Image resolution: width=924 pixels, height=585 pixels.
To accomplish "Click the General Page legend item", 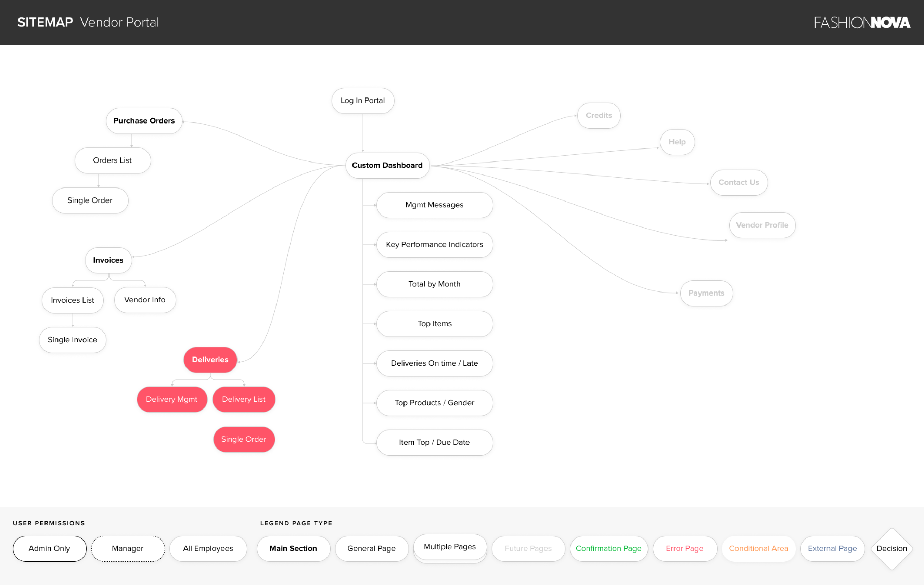I will pos(371,548).
